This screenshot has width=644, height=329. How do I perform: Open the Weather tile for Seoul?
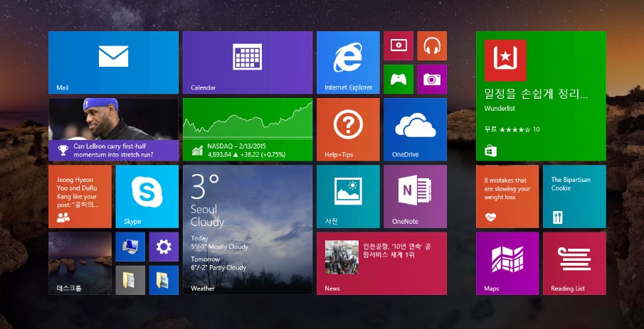[247, 230]
